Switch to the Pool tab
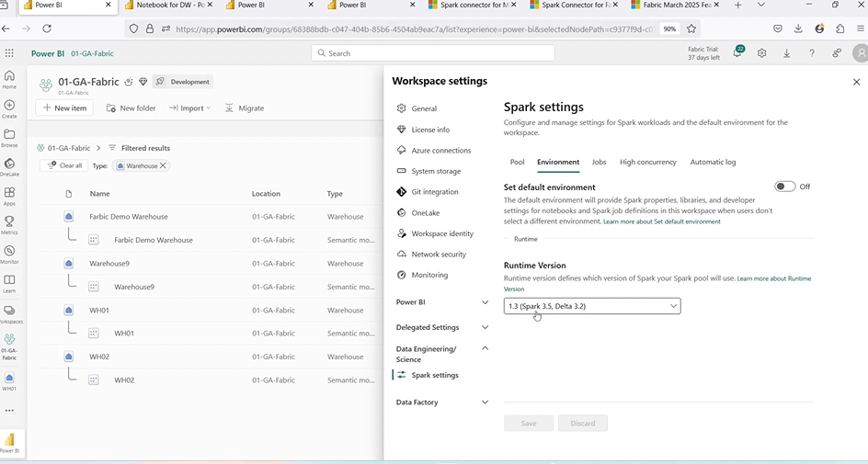The height and width of the screenshot is (464, 868). [x=517, y=162]
